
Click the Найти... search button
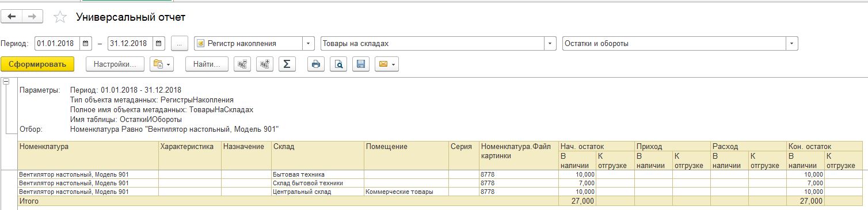pyautogui.click(x=207, y=64)
